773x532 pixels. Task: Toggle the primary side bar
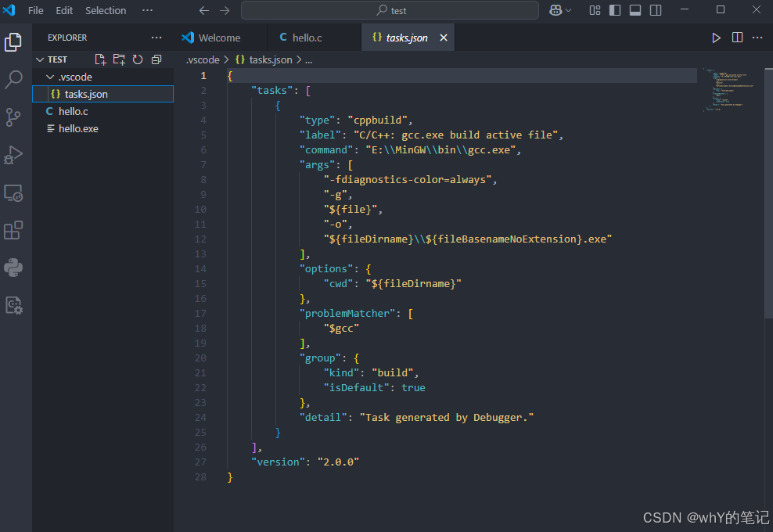coord(615,10)
